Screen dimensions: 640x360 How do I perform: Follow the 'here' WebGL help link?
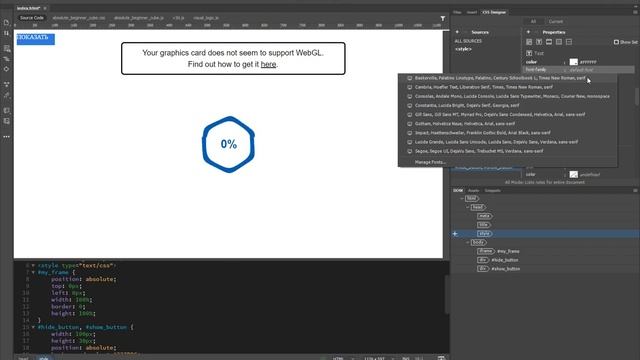click(268, 64)
